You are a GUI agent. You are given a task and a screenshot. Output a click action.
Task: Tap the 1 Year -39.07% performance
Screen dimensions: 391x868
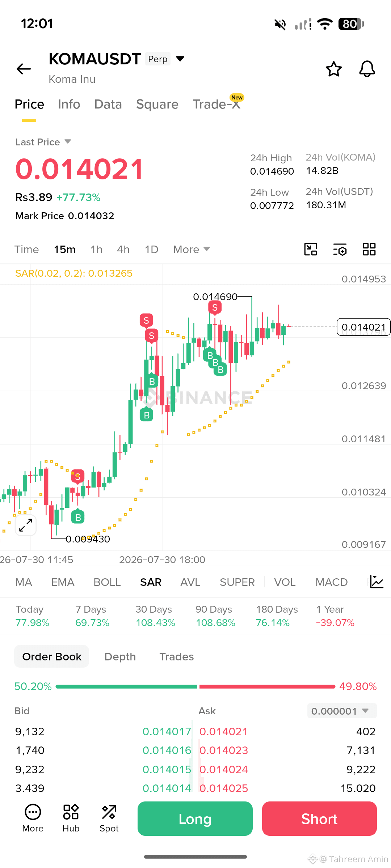coord(335,616)
